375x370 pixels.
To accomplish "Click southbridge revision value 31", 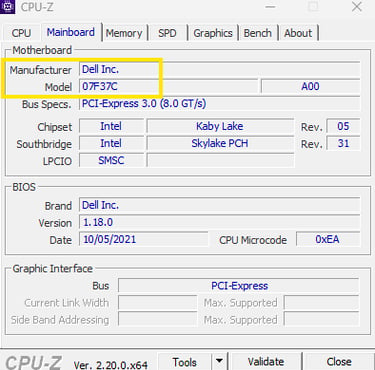I will click(343, 143).
